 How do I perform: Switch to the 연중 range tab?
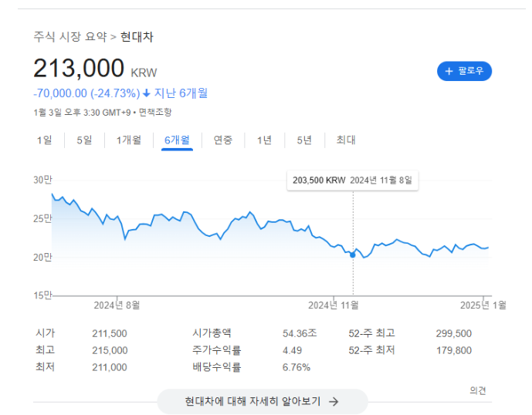(222, 140)
